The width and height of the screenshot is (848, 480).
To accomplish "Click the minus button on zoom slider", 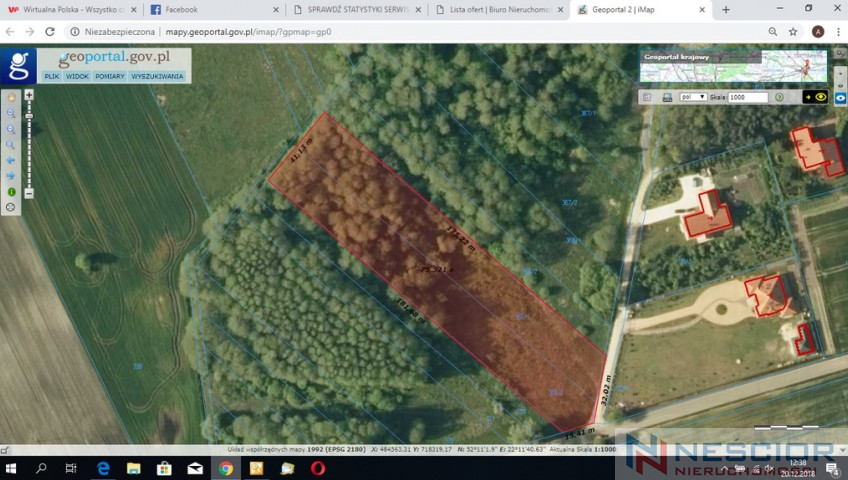I will pyautogui.click(x=29, y=193).
